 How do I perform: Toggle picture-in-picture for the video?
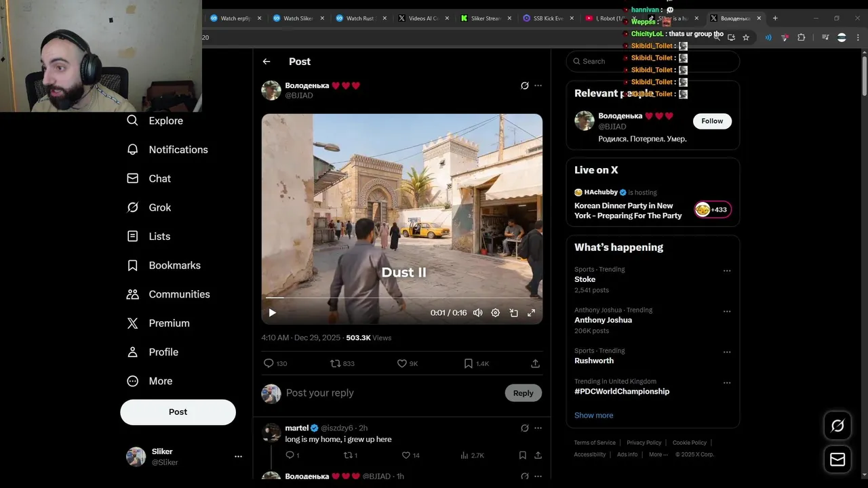(x=513, y=312)
